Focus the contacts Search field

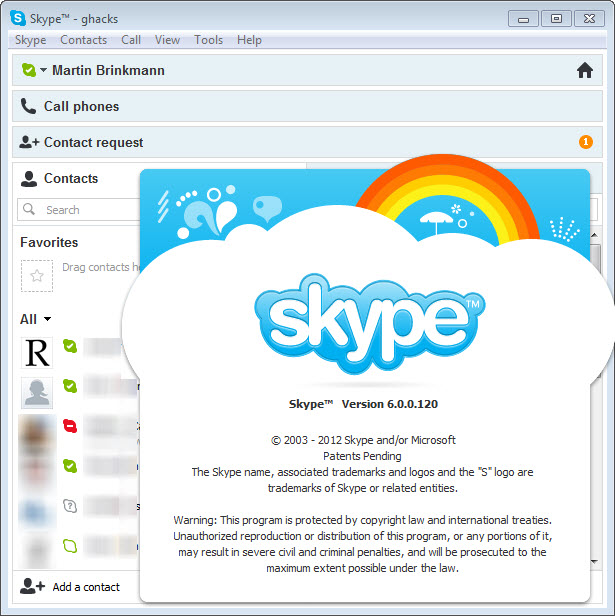tap(79, 209)
